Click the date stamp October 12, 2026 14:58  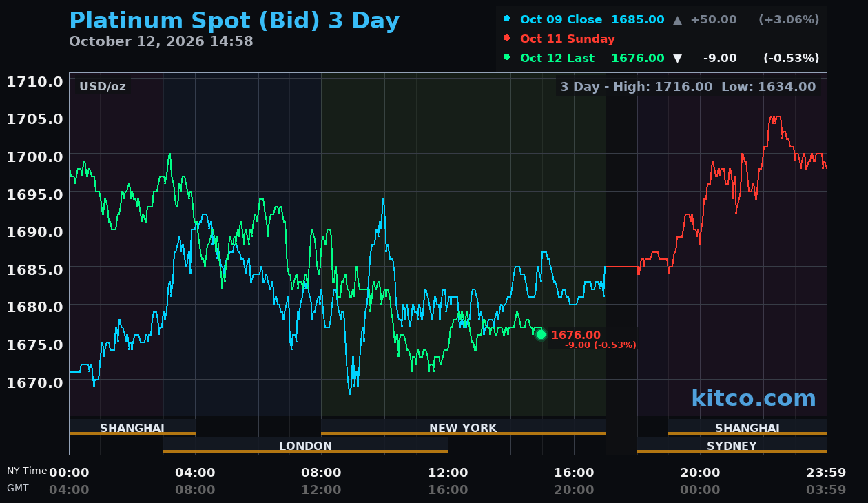[161, 41]
